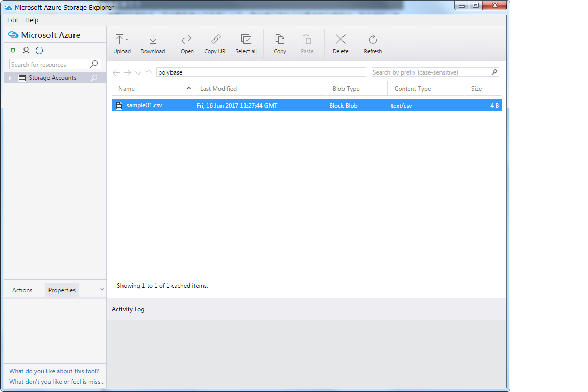The width and height of the screenshot is (588, 392).
Task: Click the Delete toolbar icon
Action: coord(340,40)
